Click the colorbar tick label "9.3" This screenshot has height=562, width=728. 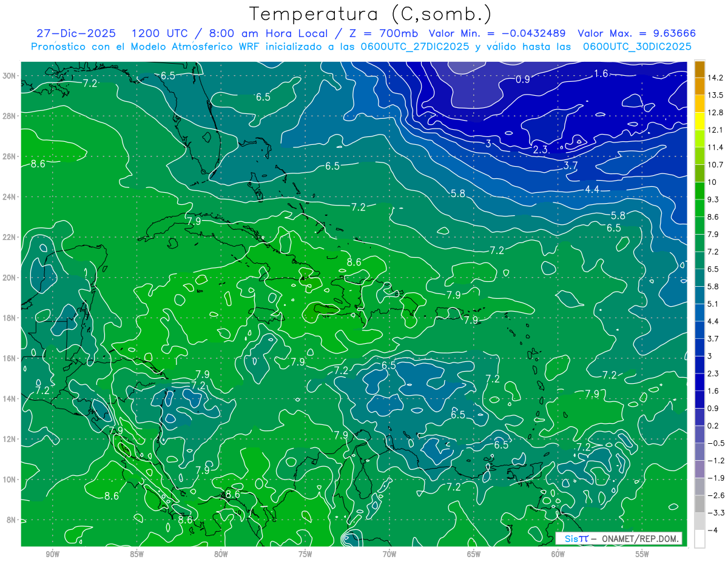click(713, 199)
